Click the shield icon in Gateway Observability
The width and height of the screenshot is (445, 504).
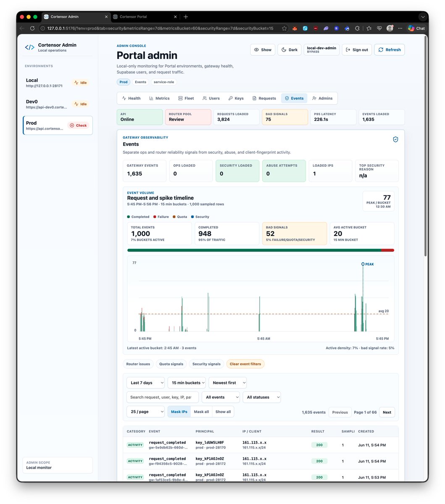click(x=395, y=139)
